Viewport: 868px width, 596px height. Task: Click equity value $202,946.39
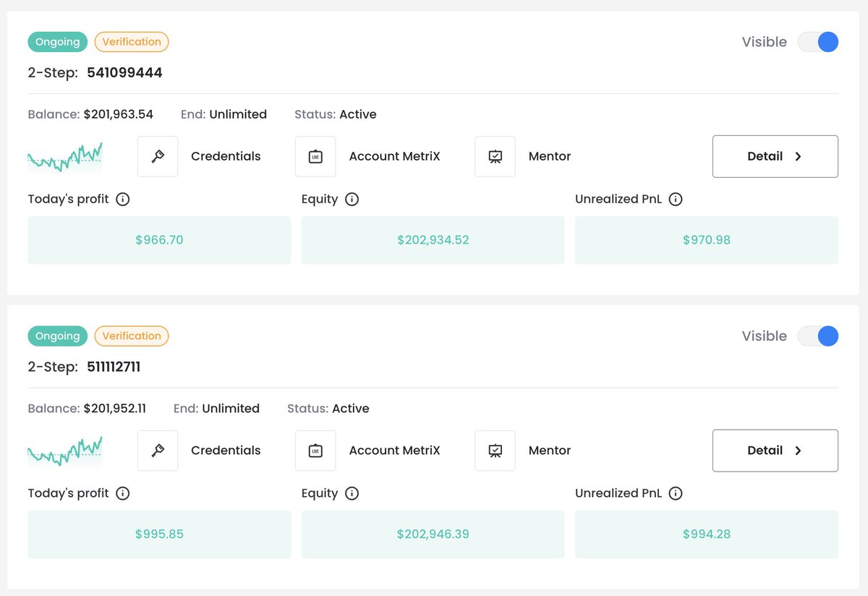tap(433, 535)
